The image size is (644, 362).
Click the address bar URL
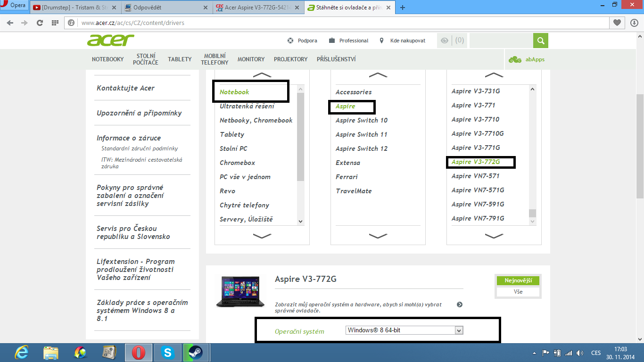(x=132, y=23)
